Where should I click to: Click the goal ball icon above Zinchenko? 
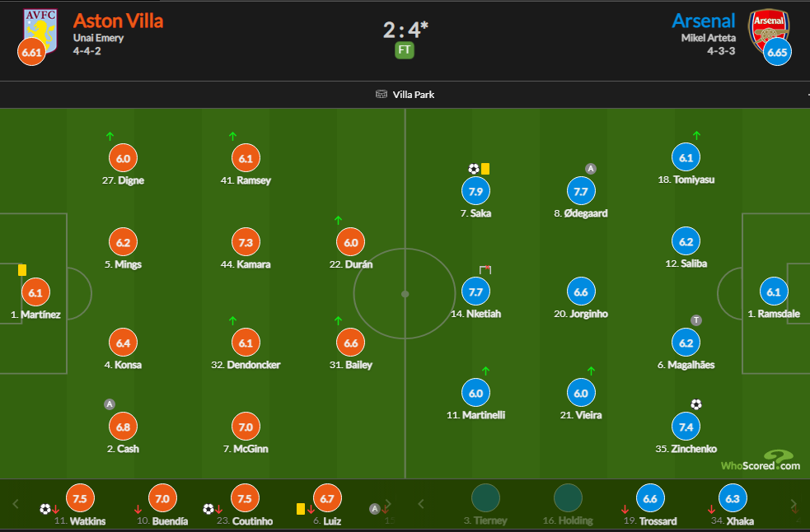pyautogui.click(x=696, y=404)
